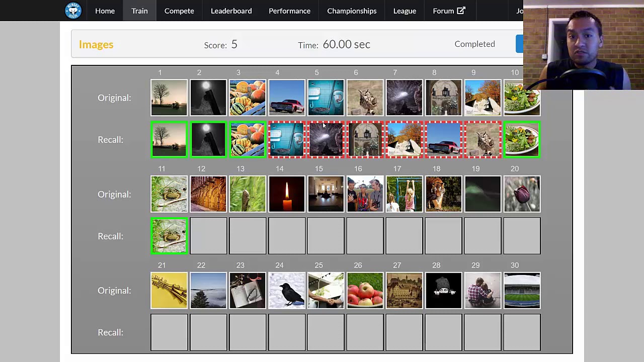Click original image 6 owl
644x362 pixels.
pyautogui.click(x=365, y=98)
